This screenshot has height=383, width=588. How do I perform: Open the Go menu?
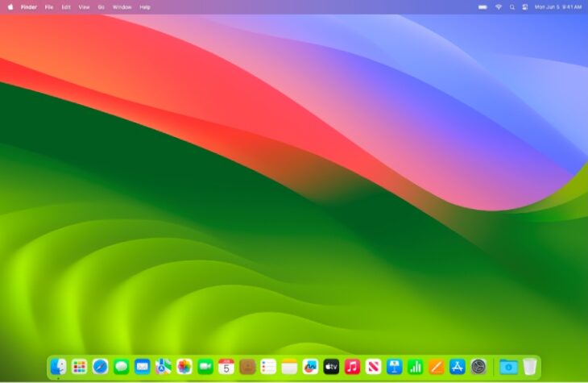pos(101,6)
